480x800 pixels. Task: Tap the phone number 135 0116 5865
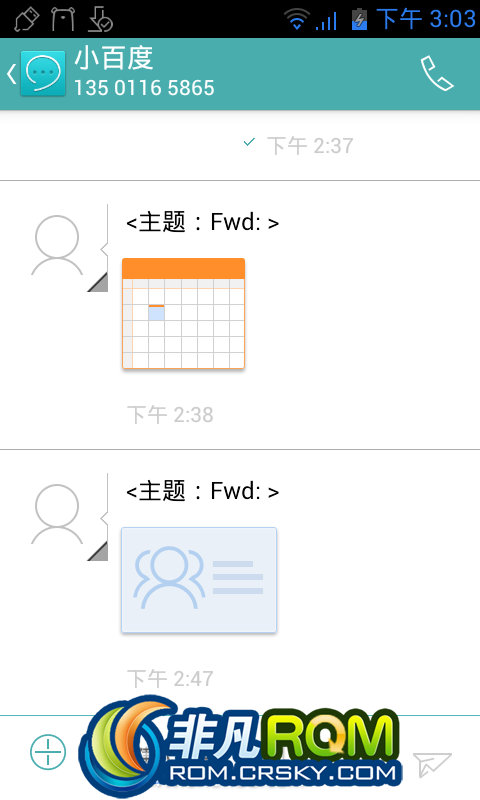coord(144,88)
